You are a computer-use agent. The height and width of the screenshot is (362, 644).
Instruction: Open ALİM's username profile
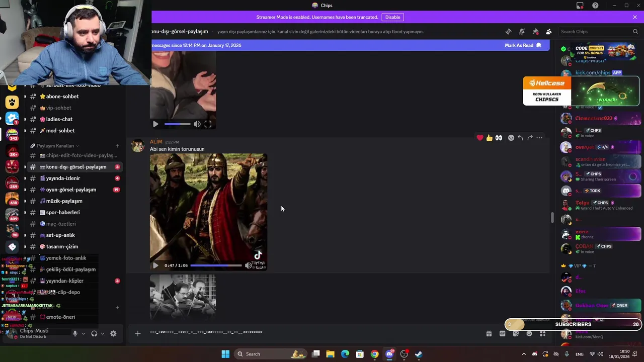[156, 142]
